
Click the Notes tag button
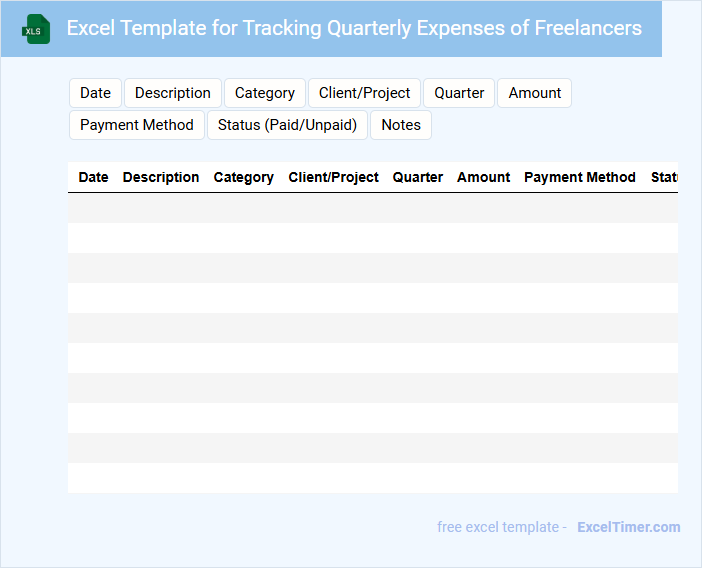click(x=401, y=125)
